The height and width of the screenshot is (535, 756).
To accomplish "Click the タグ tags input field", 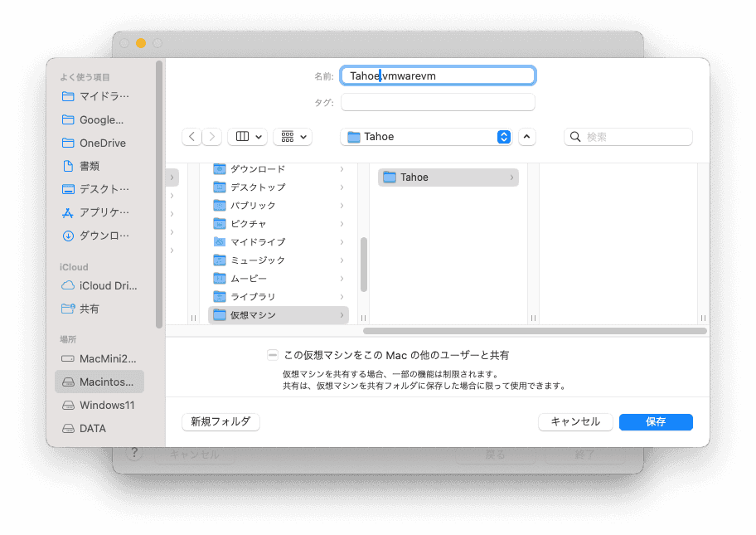I will pos(438,102).
